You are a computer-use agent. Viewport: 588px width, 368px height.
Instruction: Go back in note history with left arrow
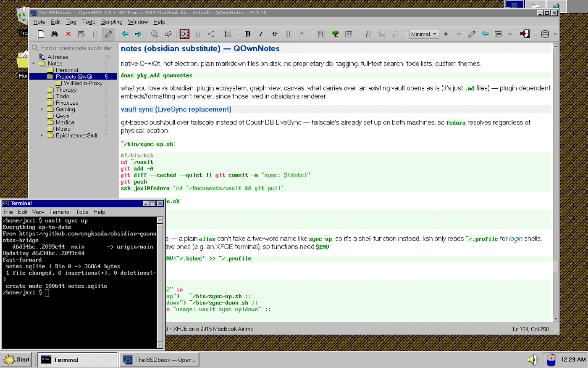(x=125, y=34)
